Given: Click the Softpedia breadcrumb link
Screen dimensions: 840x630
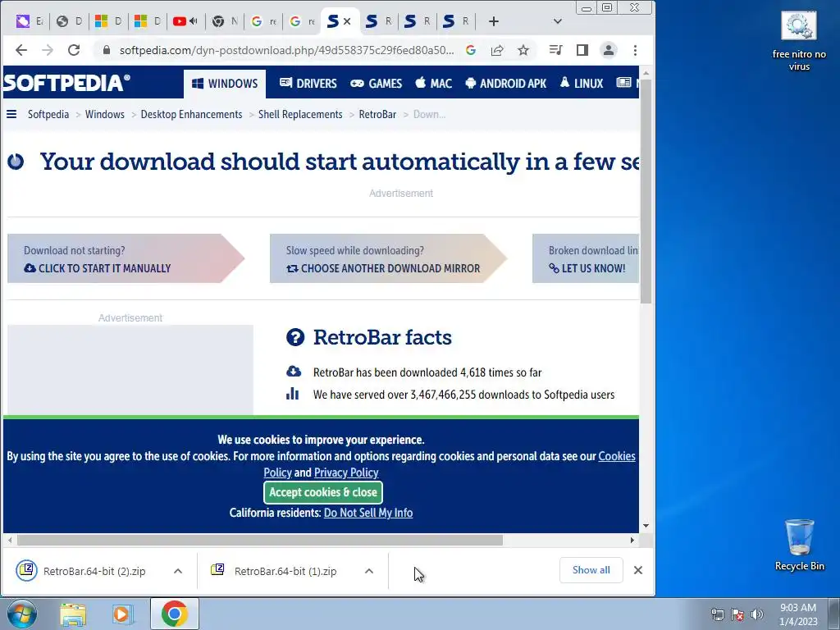Looking at the screenshot, I should tap(48, 114).
